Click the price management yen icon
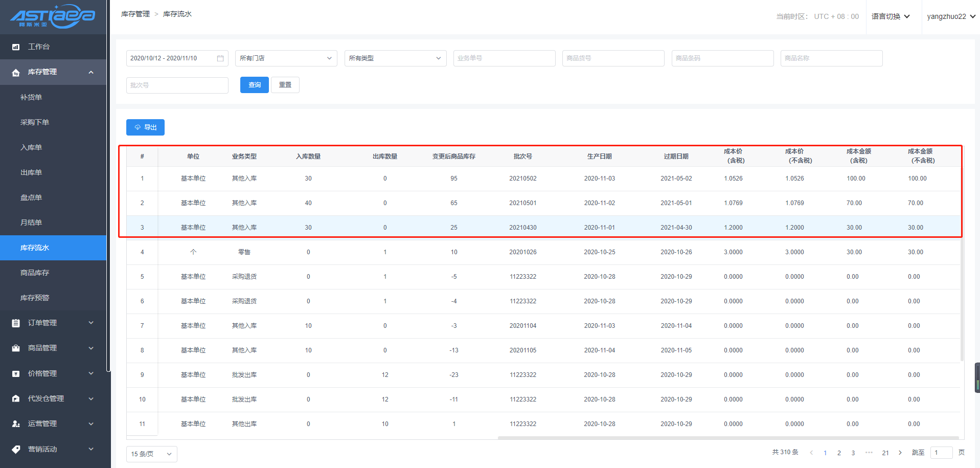 pos(16,374)
